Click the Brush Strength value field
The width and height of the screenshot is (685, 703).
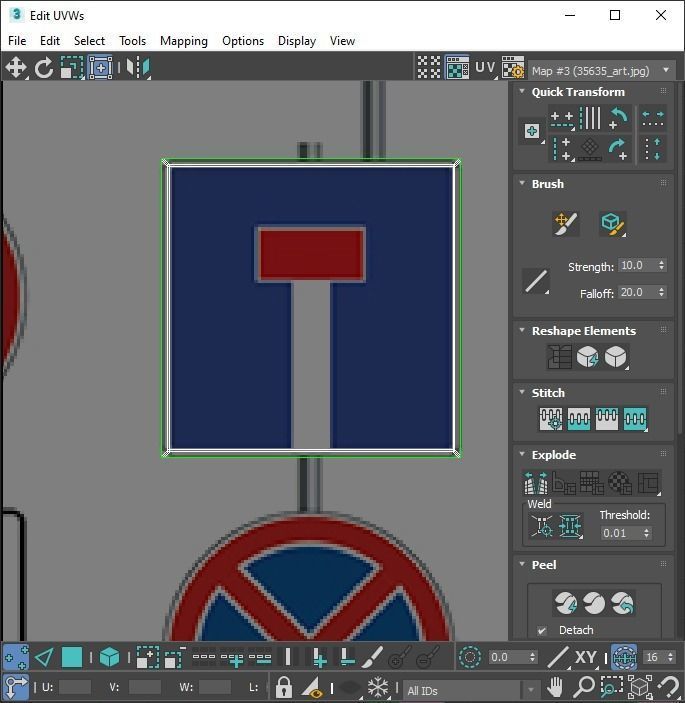pyautogui.click(x=637, y=265)
